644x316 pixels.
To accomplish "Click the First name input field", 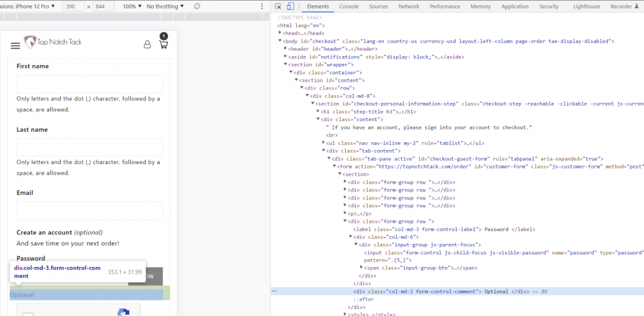I will (x=90, y=84).
